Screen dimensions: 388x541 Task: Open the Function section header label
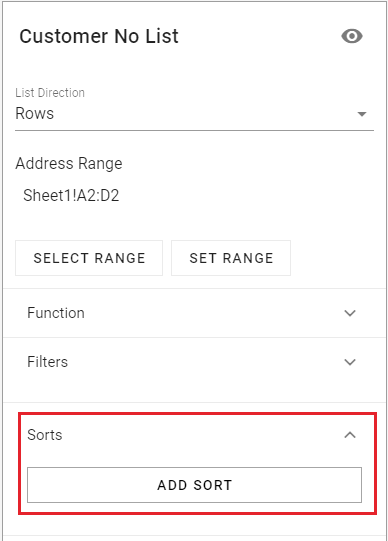pyautogui.click(x=56, y=313)
